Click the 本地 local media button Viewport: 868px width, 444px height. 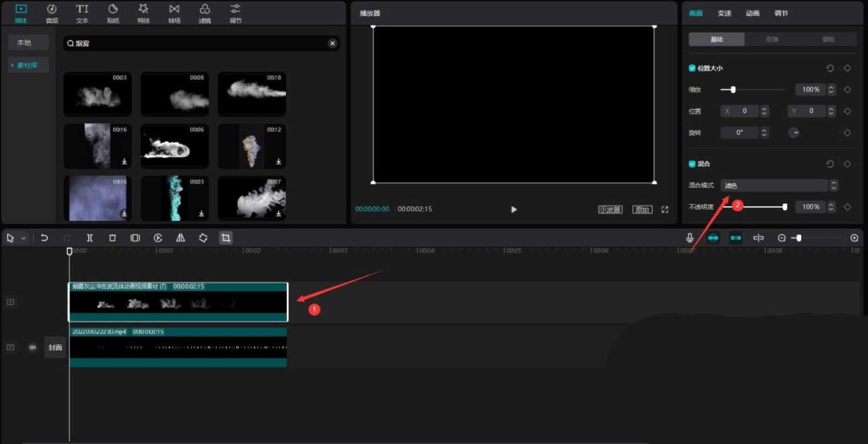(25, 43)
